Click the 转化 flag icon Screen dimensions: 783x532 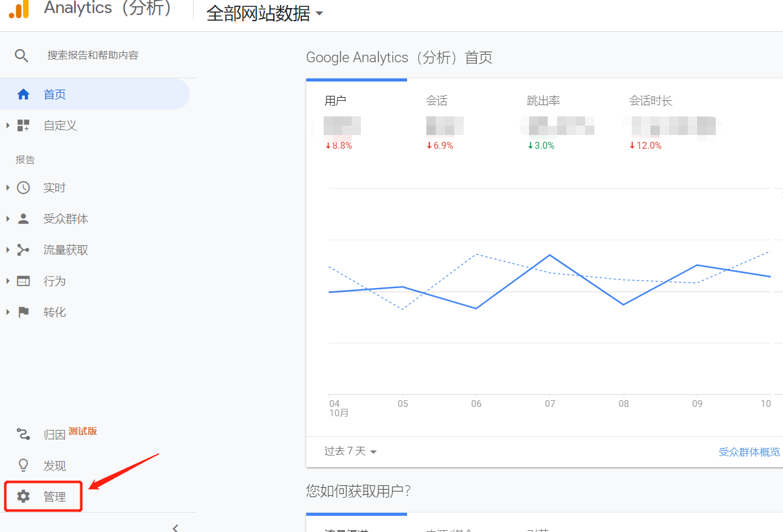[24, 312]
